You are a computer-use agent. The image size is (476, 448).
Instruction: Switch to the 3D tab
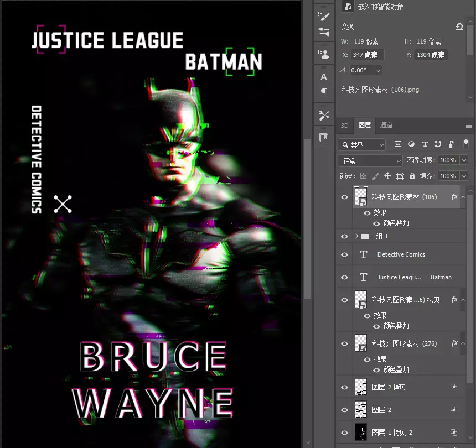[344, 125]
